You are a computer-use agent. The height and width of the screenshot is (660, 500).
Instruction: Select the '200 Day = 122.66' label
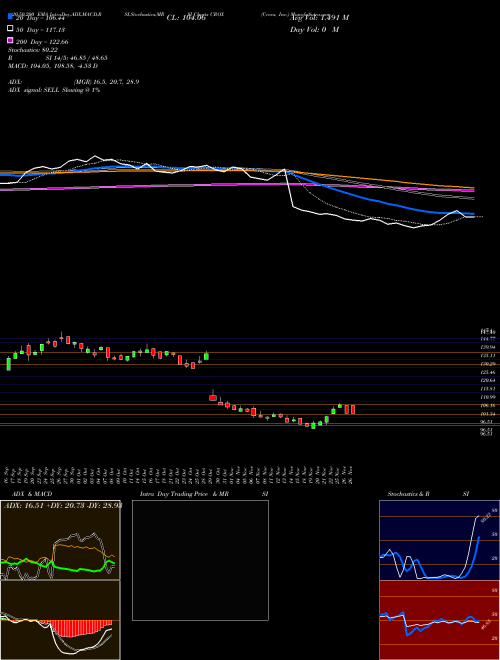click(43, 42)
